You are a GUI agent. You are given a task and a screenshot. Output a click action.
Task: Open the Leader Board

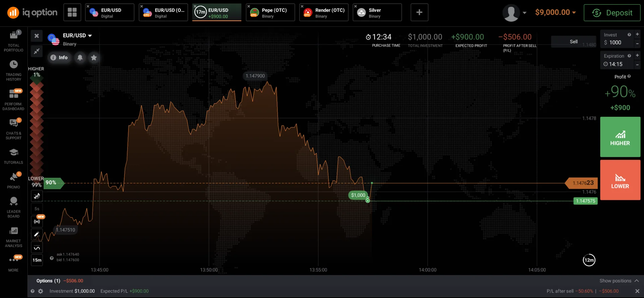[x=13, y=207]
